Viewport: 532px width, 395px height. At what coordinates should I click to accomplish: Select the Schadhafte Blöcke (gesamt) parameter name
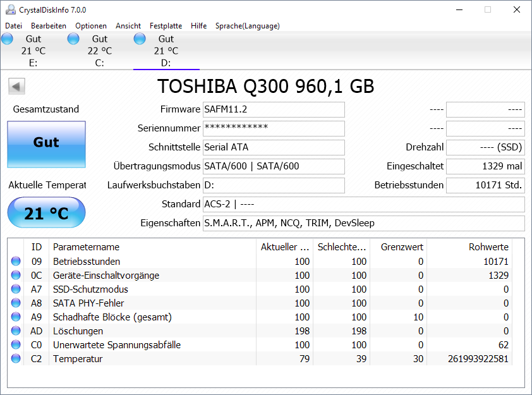tap(112, 317)
